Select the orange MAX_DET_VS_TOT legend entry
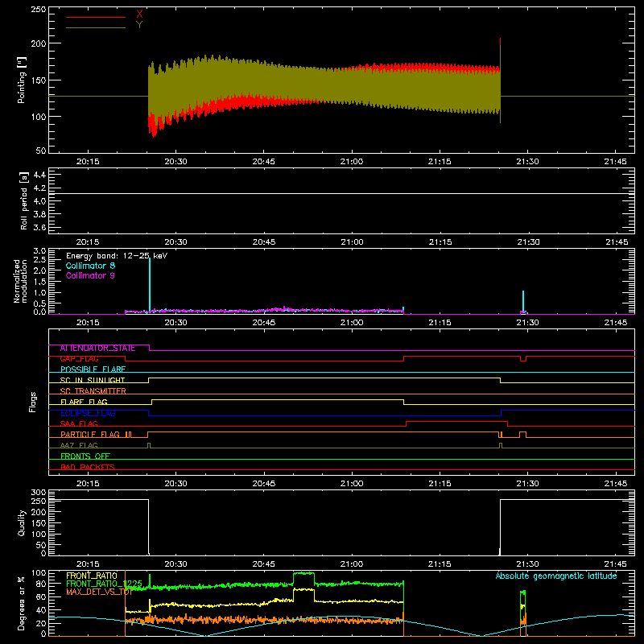Viewport: 644px width, 644px height. 99,592
